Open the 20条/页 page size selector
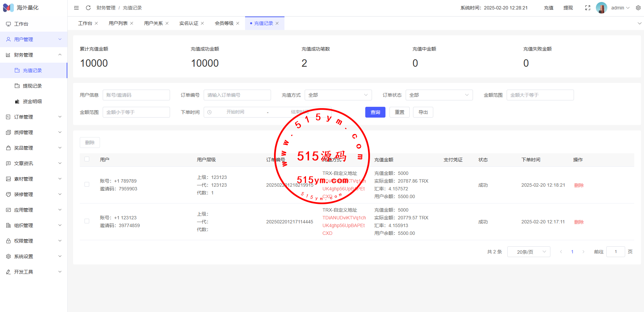 529,252
